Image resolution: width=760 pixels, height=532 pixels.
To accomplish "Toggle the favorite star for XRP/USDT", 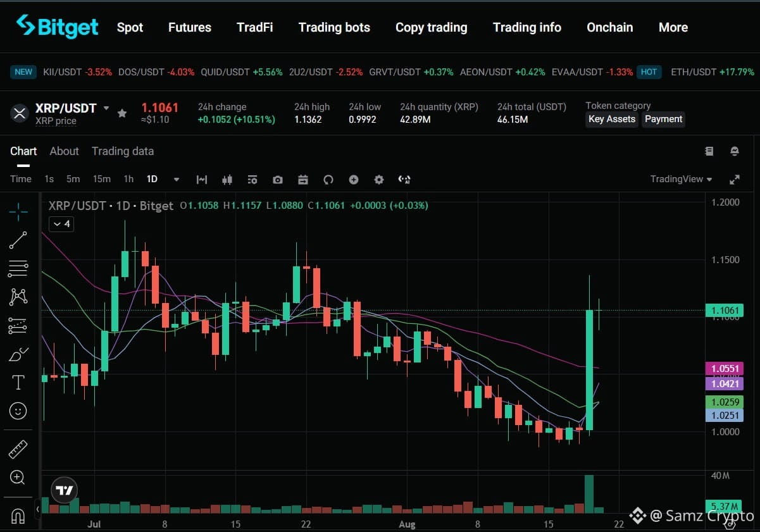I will tap(122, 113).
